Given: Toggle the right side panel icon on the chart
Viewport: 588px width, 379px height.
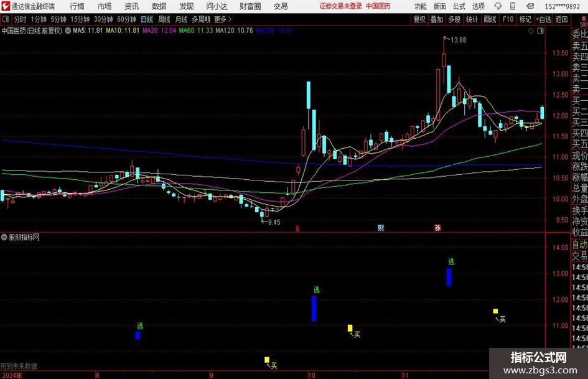Looking at the screenshot, I should coord(540,30).
